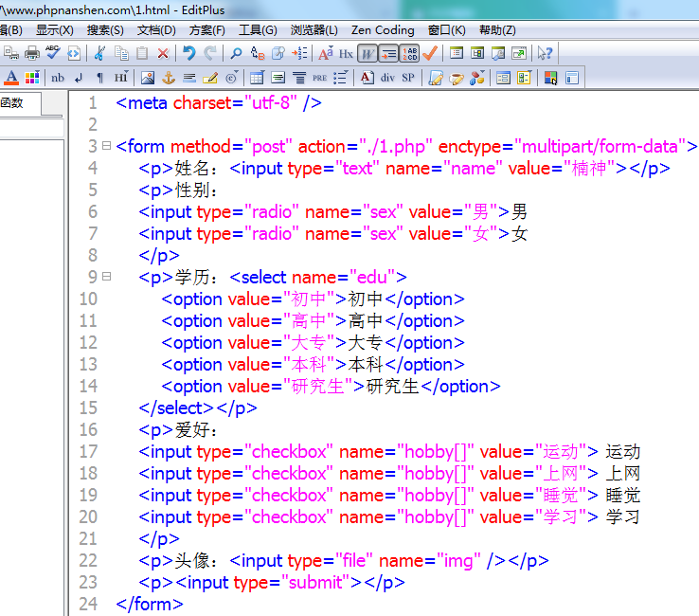The image size is (699, 616).
Task: Click the Go to Line icon
Action: point(299,53)
